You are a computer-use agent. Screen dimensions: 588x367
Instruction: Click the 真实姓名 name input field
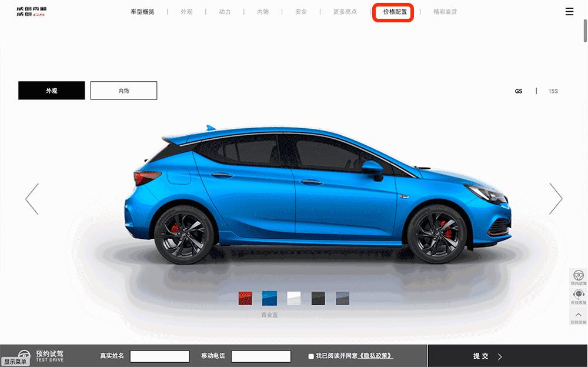tap(159, 356)
